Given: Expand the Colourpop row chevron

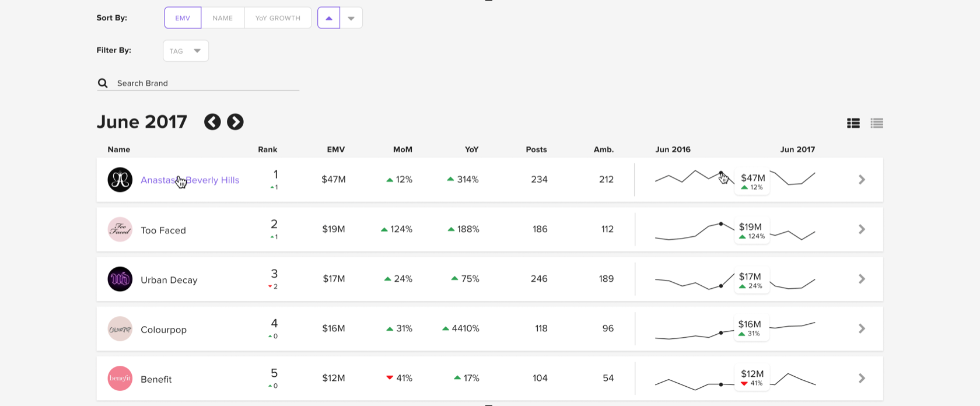Looking at the screenshot, I should pyautogui.click(x=862, y=329).
